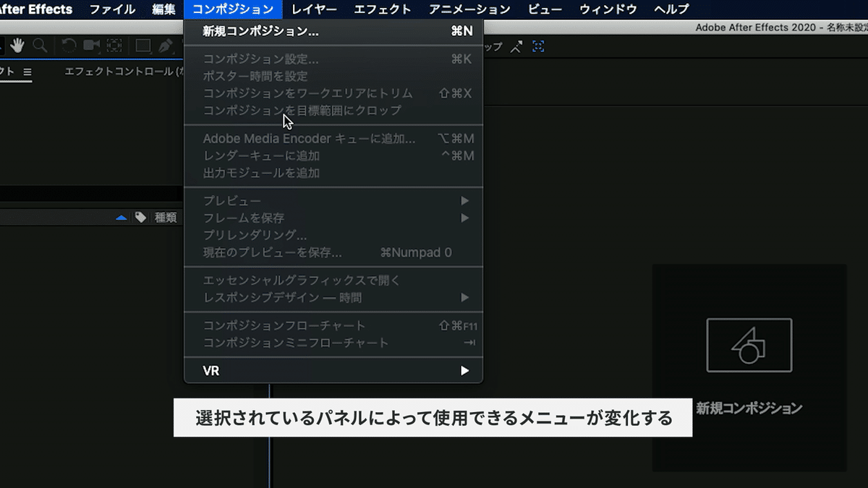Click コンポジション設定... menu entry
Screen dimensions: 868x488
(333, 59)
